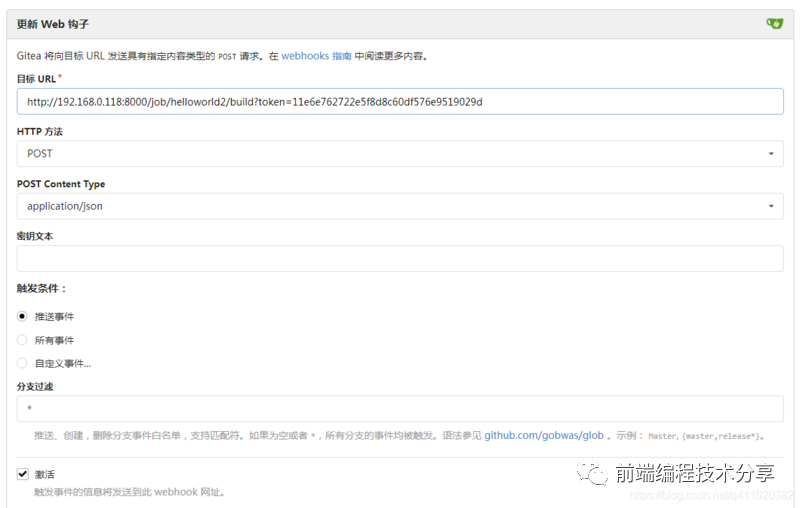The image size is (800, 508).
Task: Click the branch filter input with asterisk
Action: pyautogui.click(x=400, y=409)
